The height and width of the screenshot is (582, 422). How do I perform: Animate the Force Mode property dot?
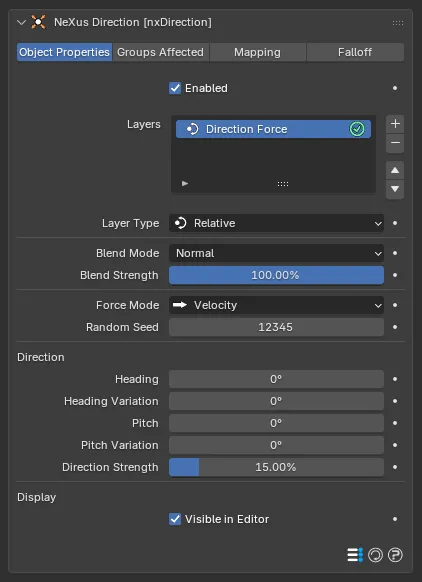click(395, 305)
